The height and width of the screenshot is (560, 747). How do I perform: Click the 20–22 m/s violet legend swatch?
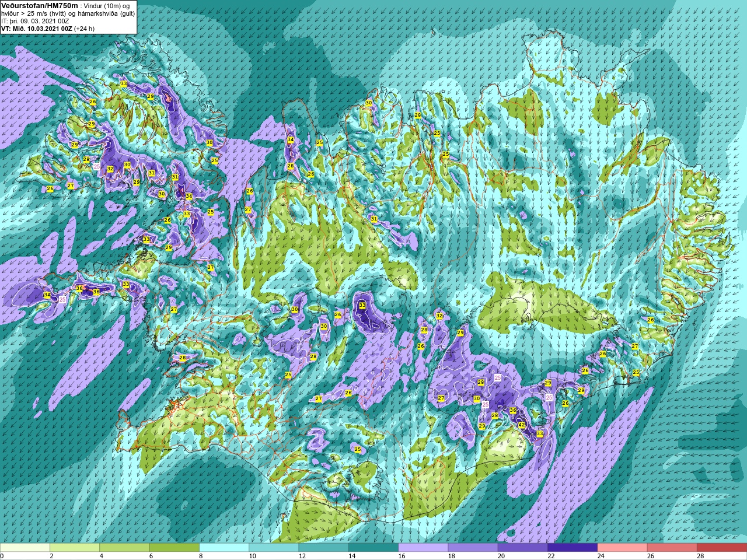coord(522,548)
